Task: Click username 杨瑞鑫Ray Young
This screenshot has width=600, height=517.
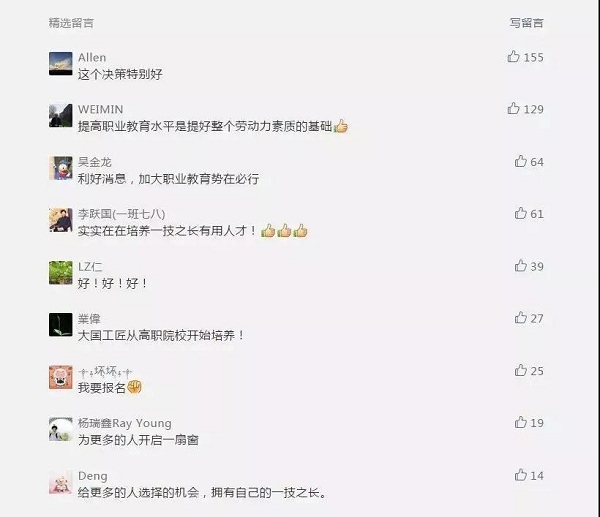Action: [x=124, y=423]
